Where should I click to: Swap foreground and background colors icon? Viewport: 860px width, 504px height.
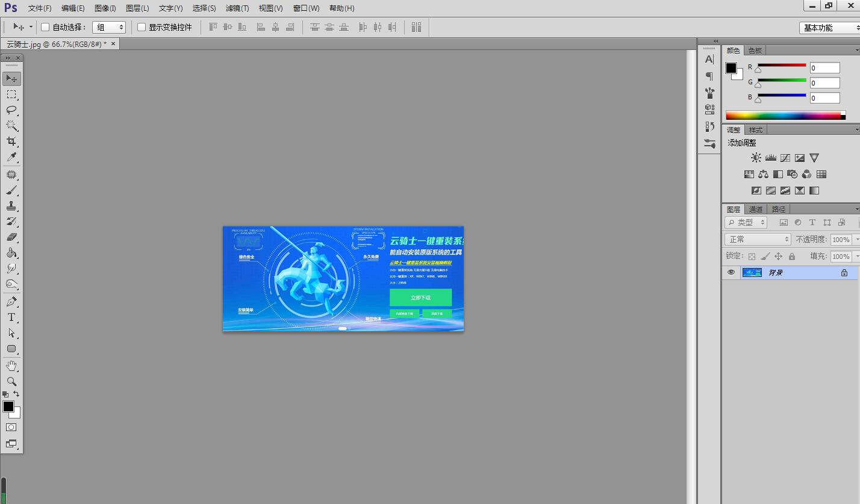pyautogui.click(x=16, y=394)
